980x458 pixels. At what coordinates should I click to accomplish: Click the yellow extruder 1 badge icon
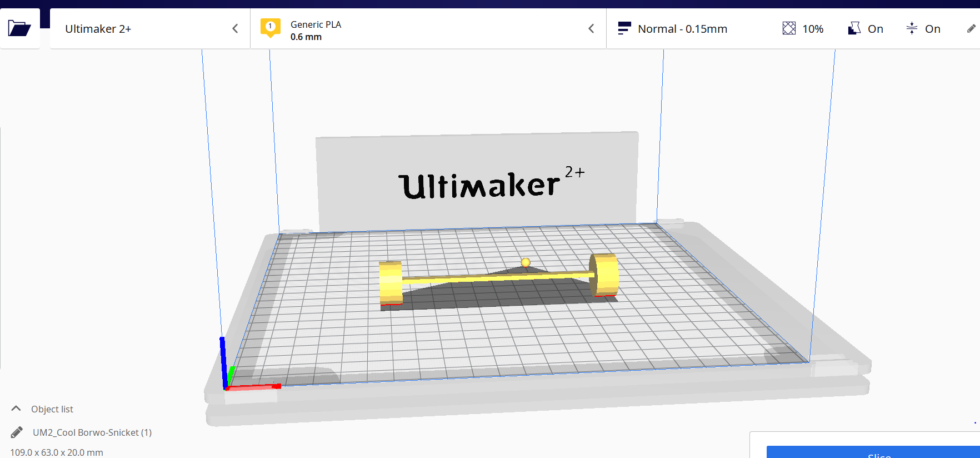click(271, 28)
